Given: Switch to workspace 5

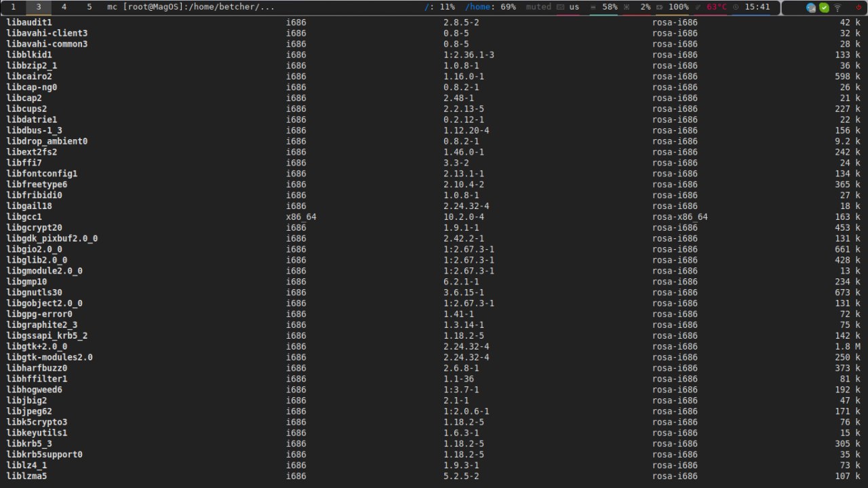Looking at the screenshot, I should pyautogui.click(x=90, y=7).
